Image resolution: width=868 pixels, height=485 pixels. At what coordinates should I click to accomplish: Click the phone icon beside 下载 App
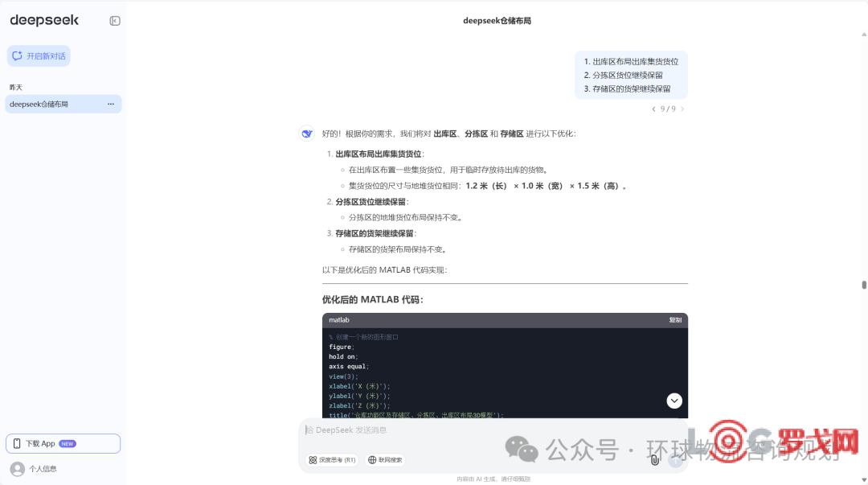[x=17, y=443]
